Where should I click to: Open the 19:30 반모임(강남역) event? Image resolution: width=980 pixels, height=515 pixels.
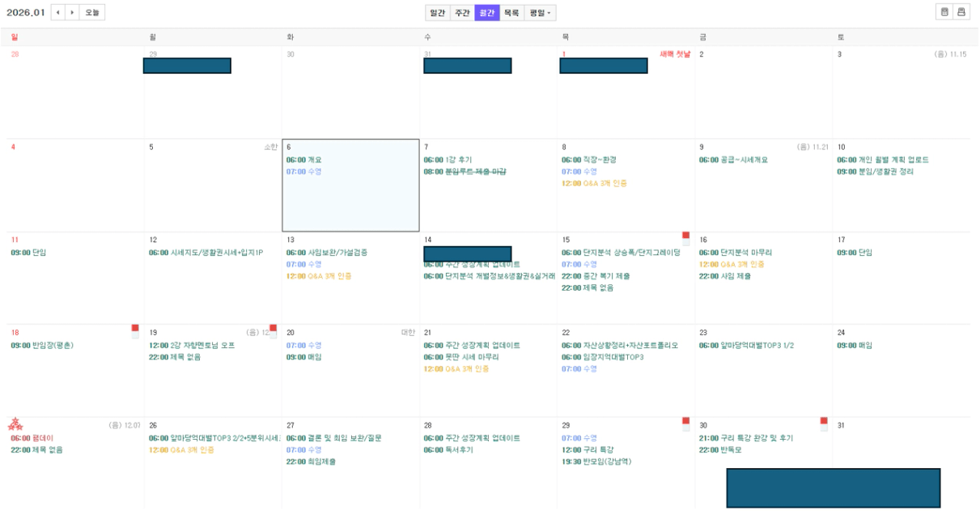coord(596,462)
